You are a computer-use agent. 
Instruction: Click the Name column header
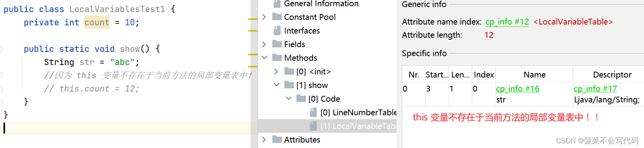(534, 75)
